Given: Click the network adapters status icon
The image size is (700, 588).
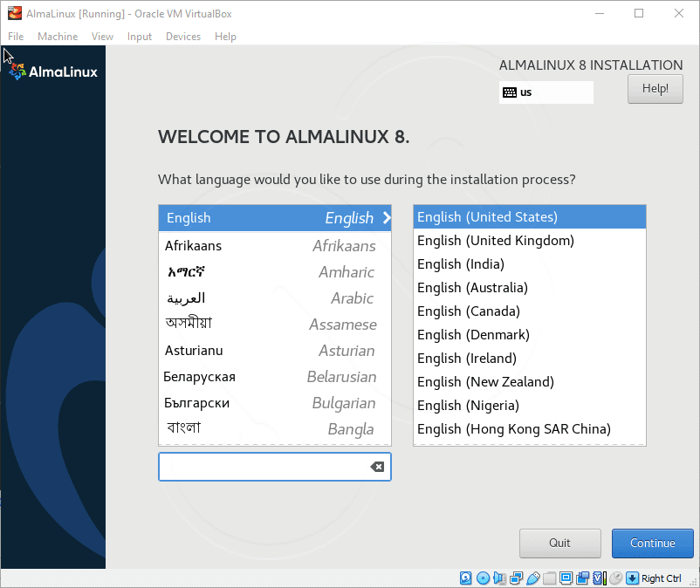Looking at the screenshot, I should [517, 578].
